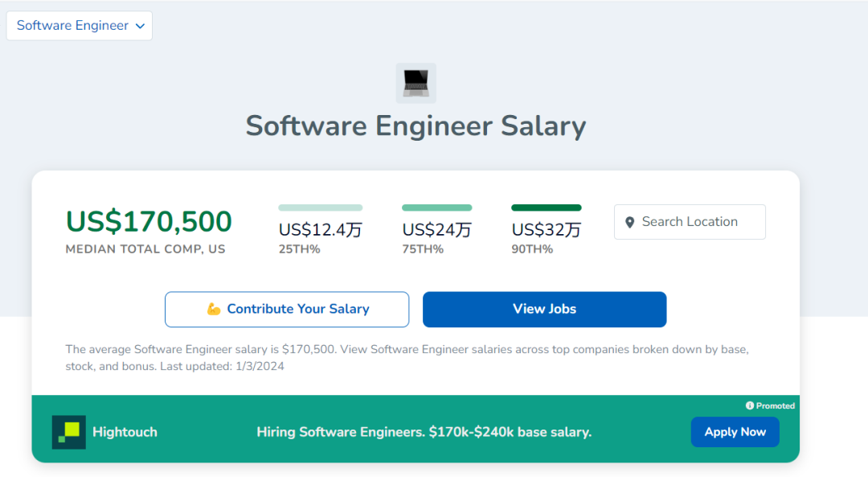The width and height of the screenshot is (868, 477).
Task: Open the Hightouch company name link
Action: [x=125, y=432]
